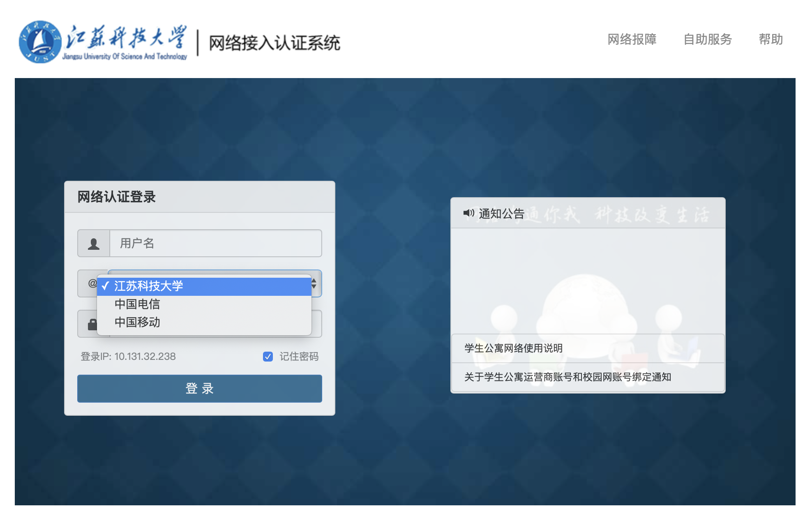
Task: Click the 网络认证登录 panel heading
Action: point(117,197)
